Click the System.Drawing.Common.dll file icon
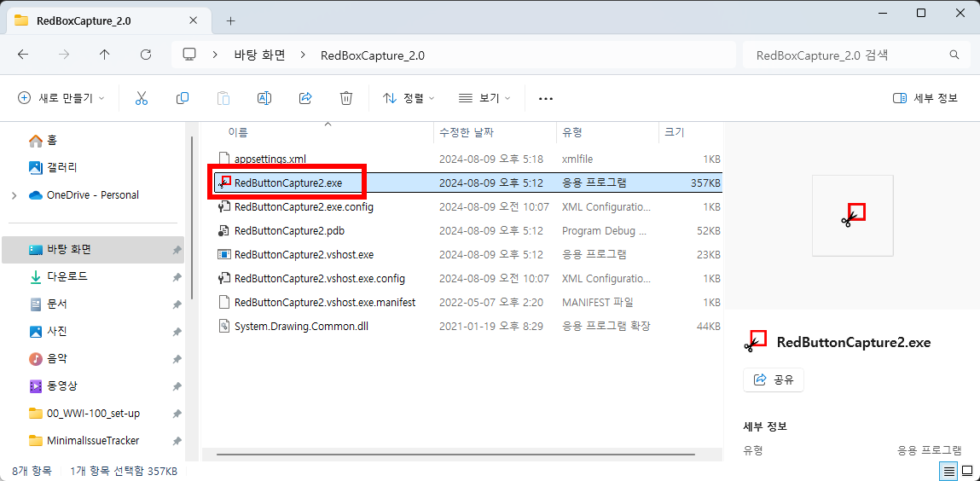 click(x=223, y=326)
